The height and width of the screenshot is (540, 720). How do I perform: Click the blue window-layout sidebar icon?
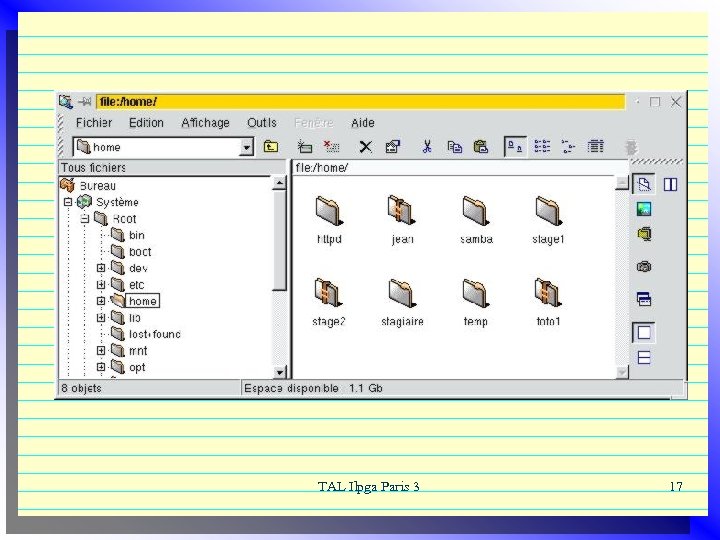(x=644, y=299)
